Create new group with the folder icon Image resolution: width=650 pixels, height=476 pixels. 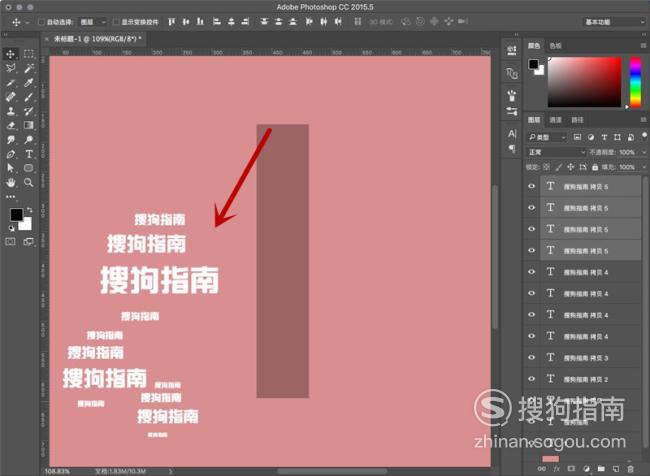601,469
